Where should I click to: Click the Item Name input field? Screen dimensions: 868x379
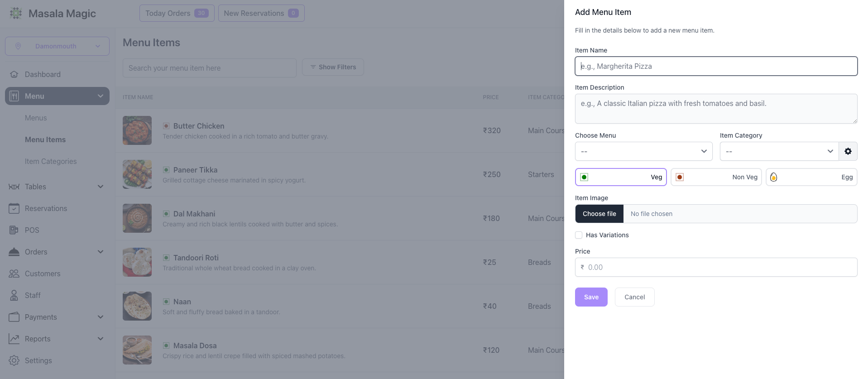(716, 66)
